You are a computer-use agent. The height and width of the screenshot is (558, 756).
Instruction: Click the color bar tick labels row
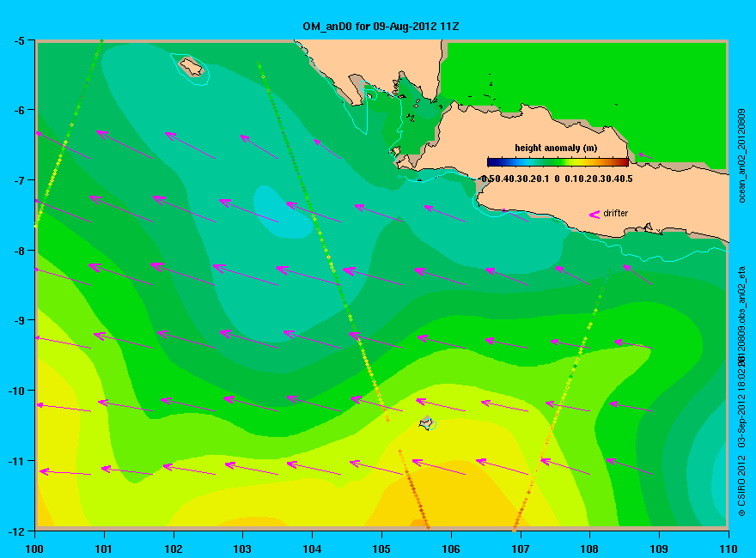tap(557, 179)
